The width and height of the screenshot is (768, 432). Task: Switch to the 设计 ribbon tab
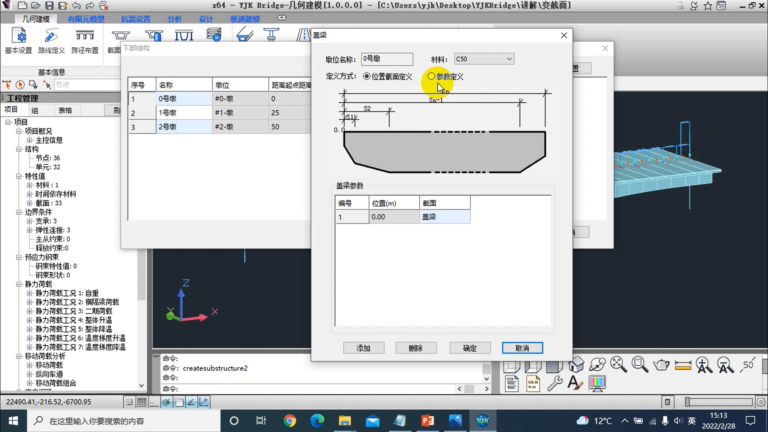pos(206,19)
